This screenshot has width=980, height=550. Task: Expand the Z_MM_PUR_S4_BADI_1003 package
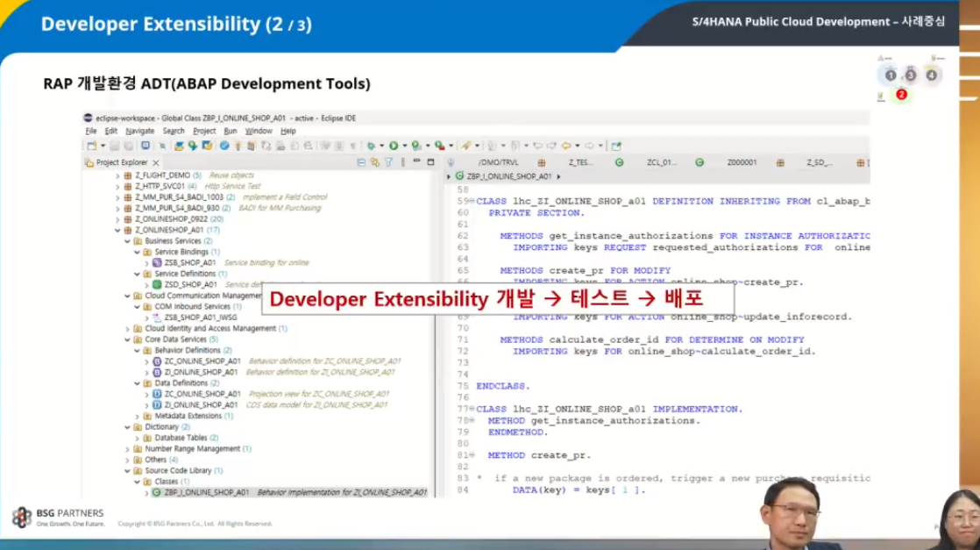click(117, 197)
